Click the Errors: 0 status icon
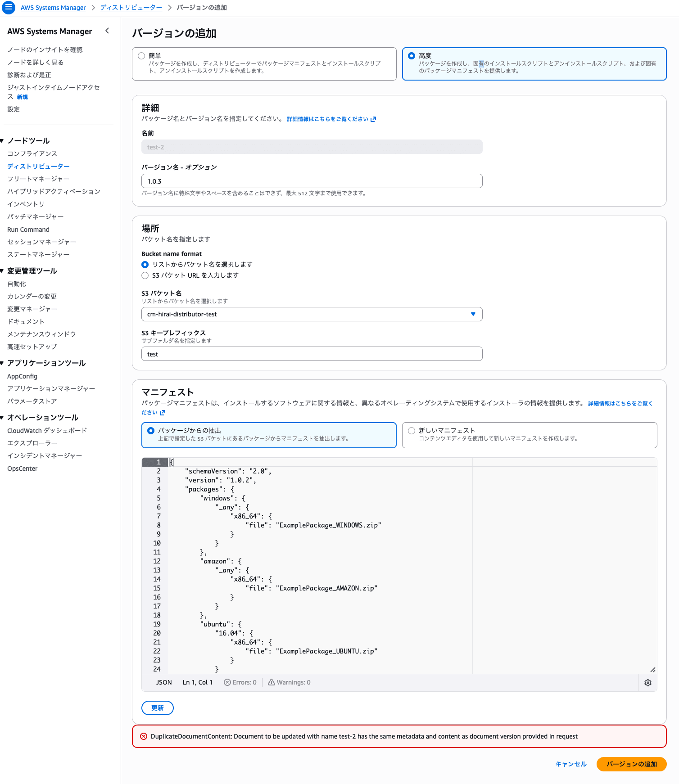Image resolution: width=679 pixels, height=784 pixels. click(x=227, y=682)
